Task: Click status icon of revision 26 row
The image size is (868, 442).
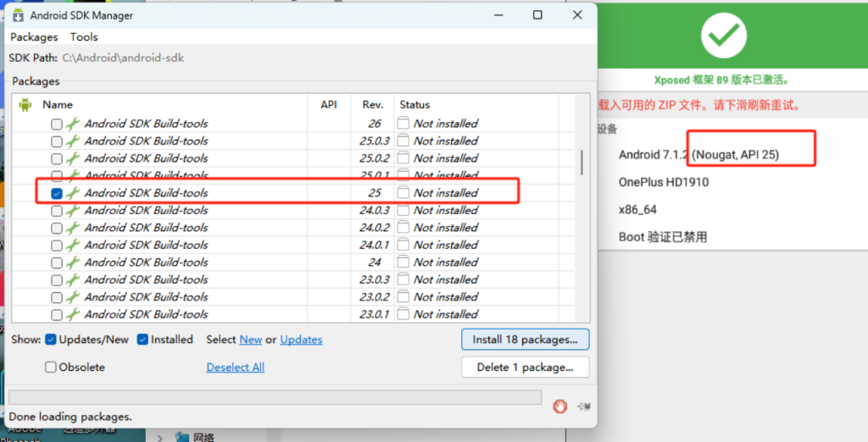Action: [403, 123]
